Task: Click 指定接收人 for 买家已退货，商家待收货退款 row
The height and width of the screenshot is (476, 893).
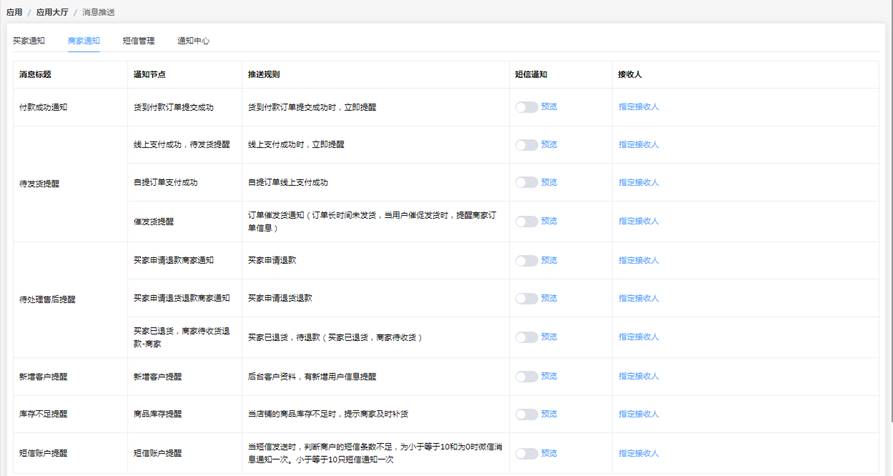Action: click(638, 337)
